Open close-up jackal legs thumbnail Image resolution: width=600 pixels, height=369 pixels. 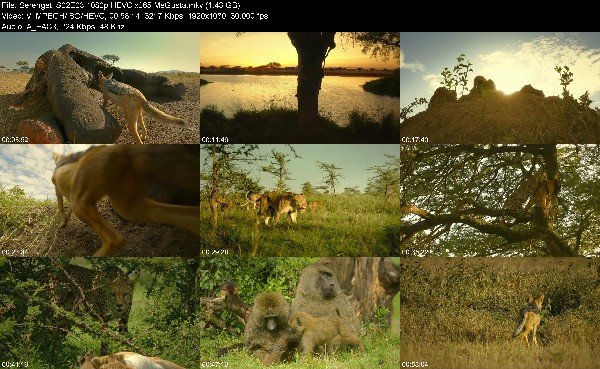(x=99, y=200)
